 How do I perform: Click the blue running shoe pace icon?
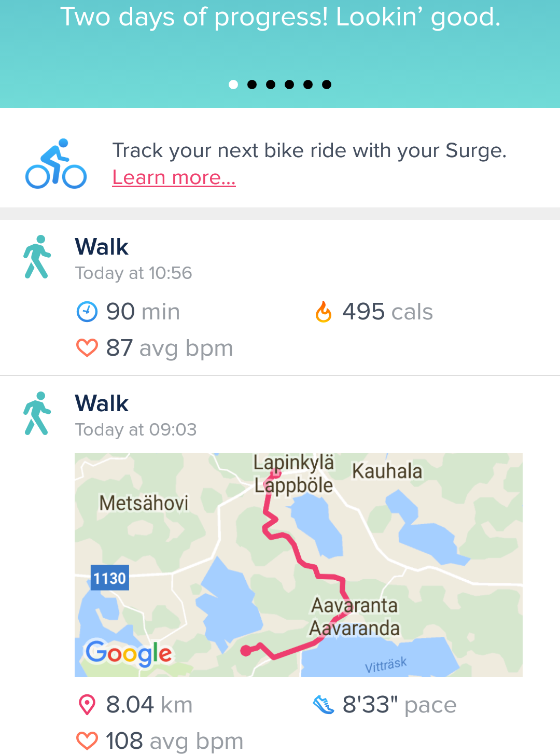(324, 705)
